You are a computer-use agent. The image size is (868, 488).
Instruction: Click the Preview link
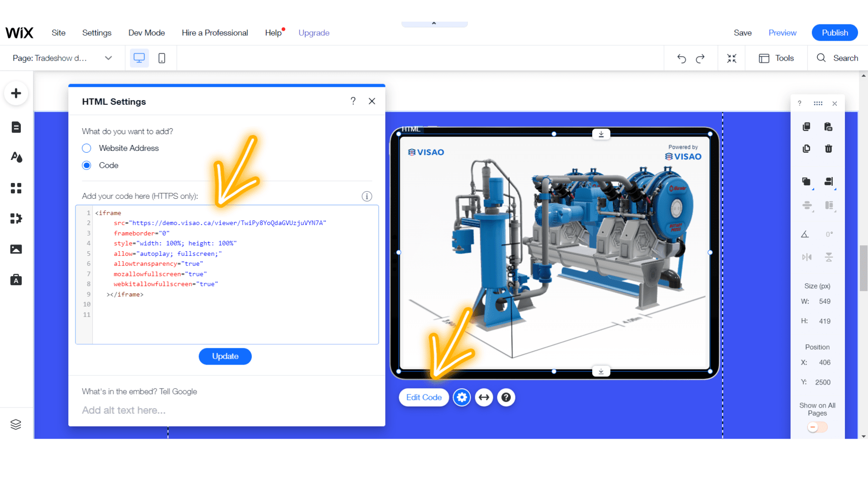(x=783, y=33)
